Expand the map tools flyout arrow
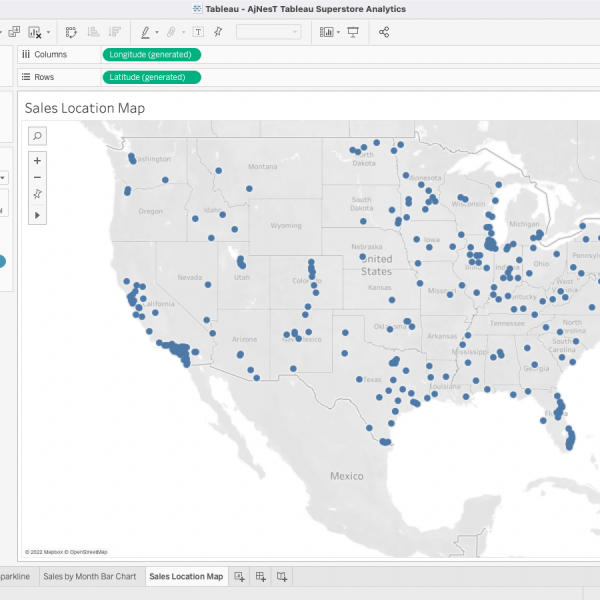Screen dimensions: 600x600 (x=37, y=214)
